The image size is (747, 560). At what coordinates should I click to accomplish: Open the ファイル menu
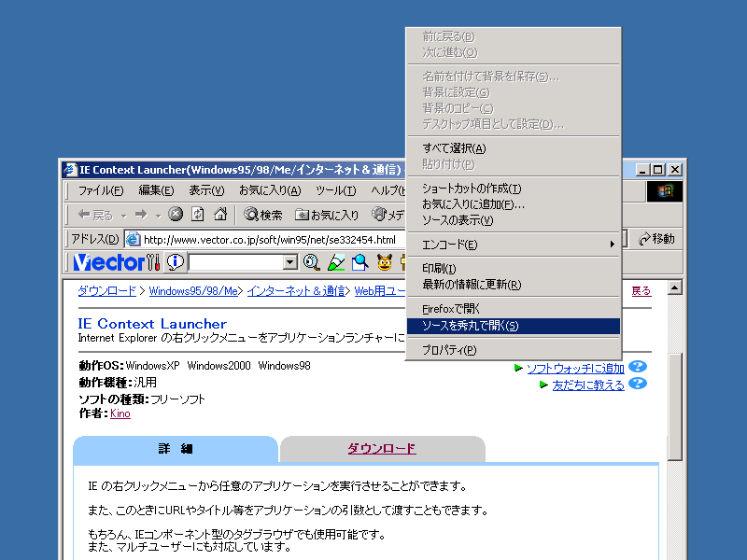coord(101,191)
